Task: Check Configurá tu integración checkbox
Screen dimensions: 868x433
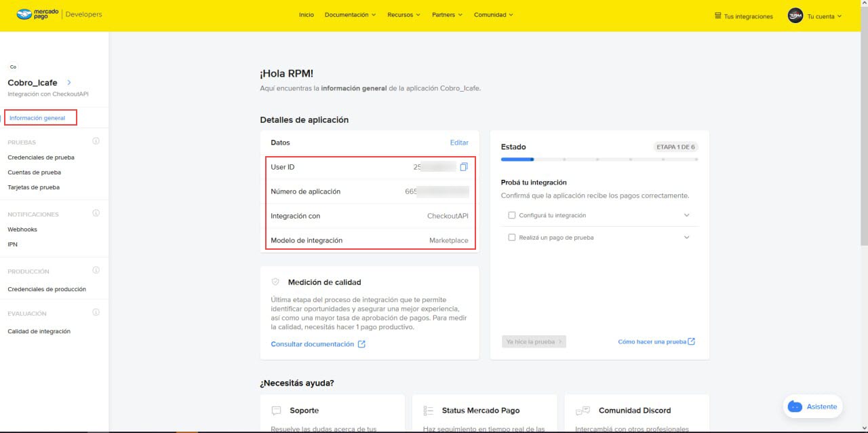Action: click(512, 215)
